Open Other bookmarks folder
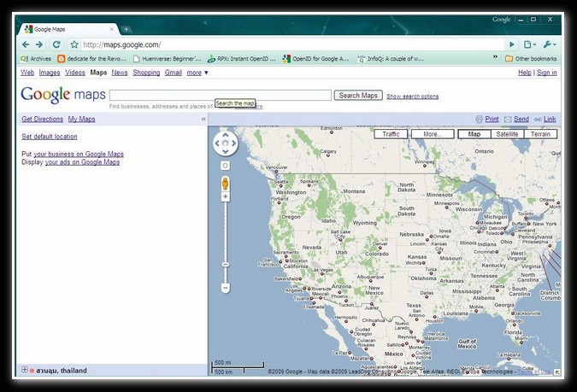 point(531,58)
